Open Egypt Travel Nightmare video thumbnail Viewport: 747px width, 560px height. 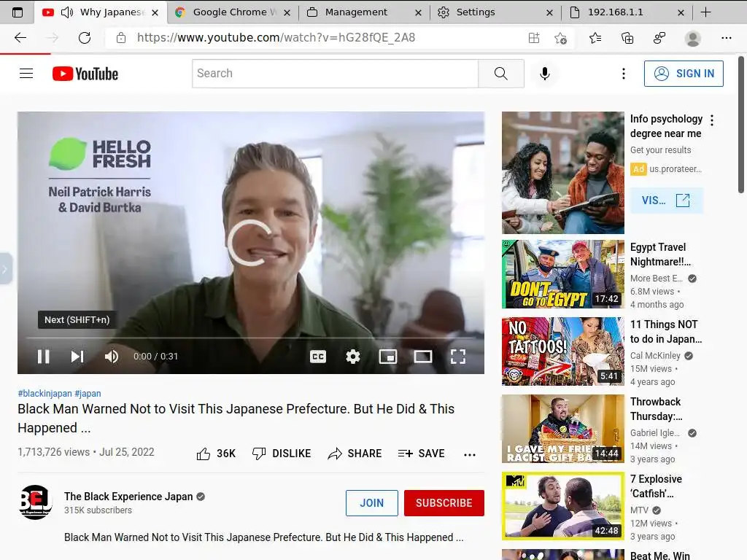click(x=562, y=274)
